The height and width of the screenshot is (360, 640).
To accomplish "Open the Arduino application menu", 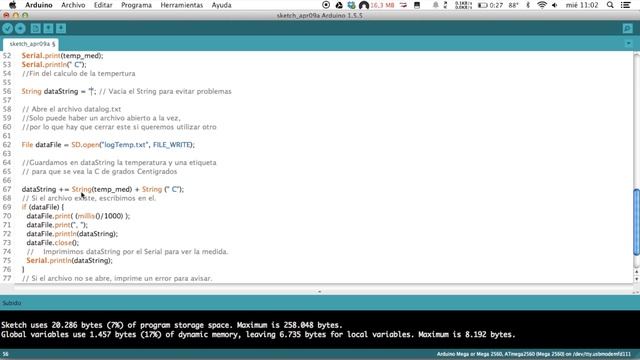I will [39, 5].
